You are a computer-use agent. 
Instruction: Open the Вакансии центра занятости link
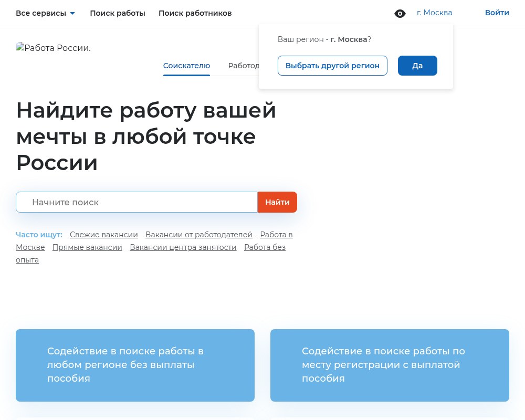tap(183, 247)
